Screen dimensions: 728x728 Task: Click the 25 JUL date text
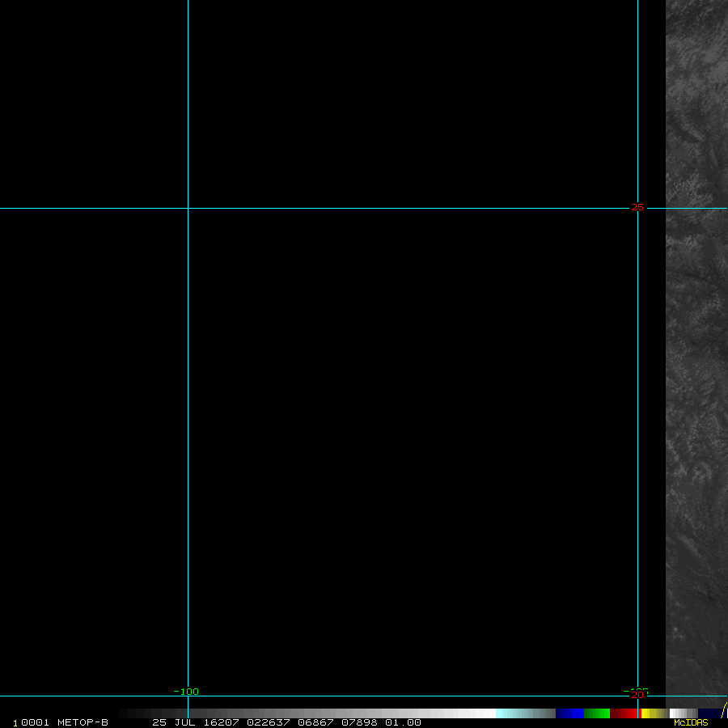tap(174, 722)
